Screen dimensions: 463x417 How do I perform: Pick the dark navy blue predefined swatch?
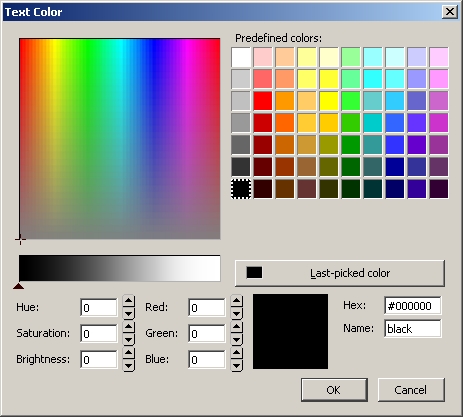pos(395,189)
